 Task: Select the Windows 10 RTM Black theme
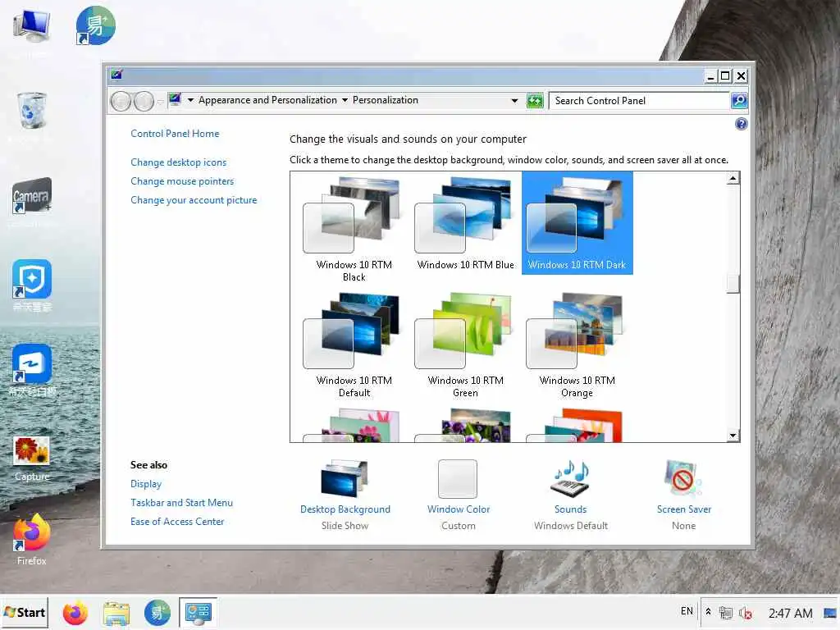(354, 229)
